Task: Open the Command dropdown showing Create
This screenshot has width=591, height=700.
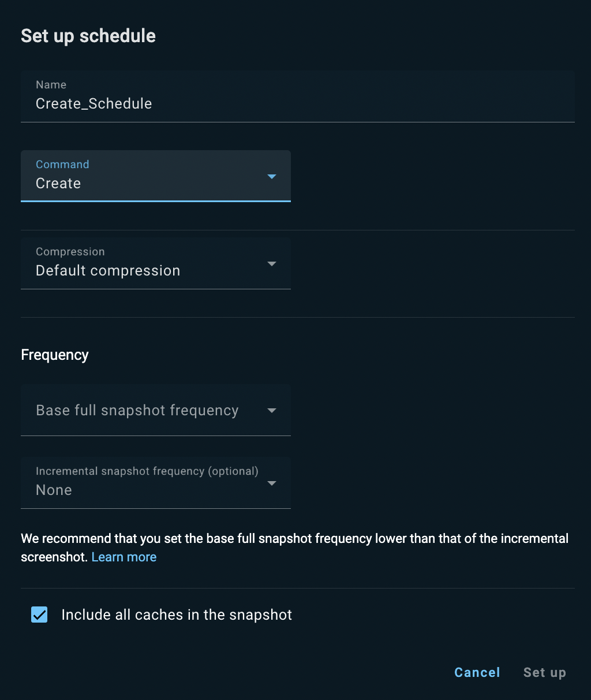Action: [x=144, y=183]
